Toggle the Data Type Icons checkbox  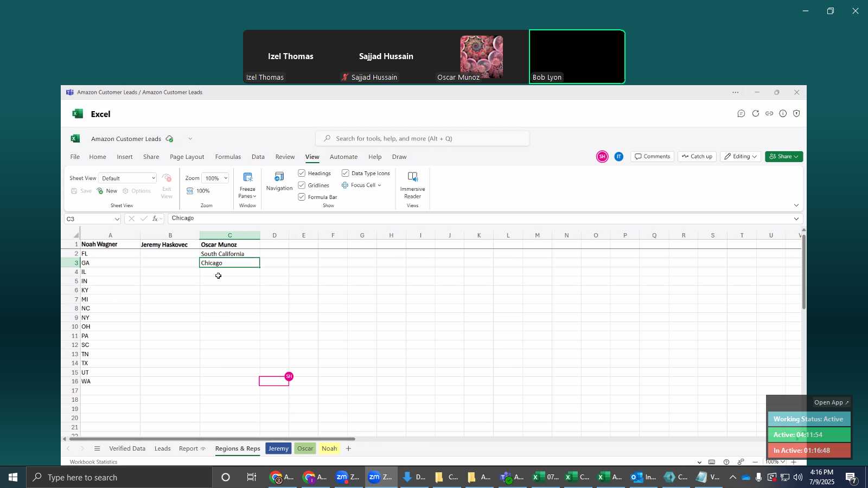click(346, 173)
